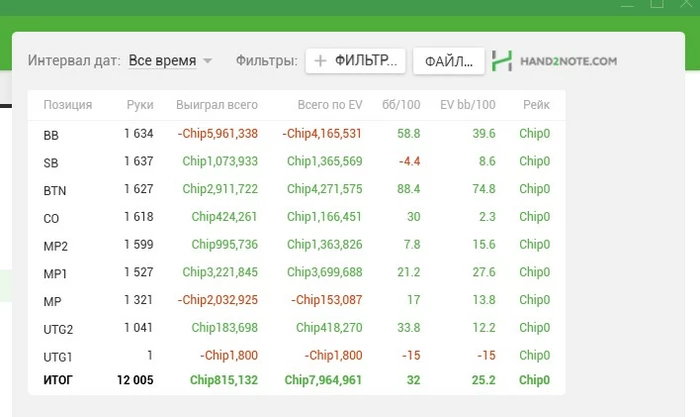Image resolution: width=700 pixels, height=417 pixels.
Task: Sort by Выиграл всего column header
Action: click(217, 105)
